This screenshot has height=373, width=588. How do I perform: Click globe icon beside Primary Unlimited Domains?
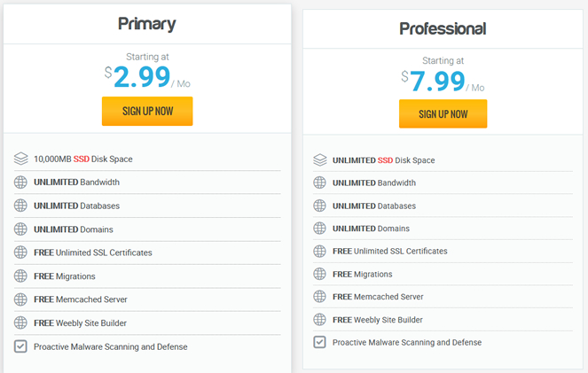click(20, 229)
